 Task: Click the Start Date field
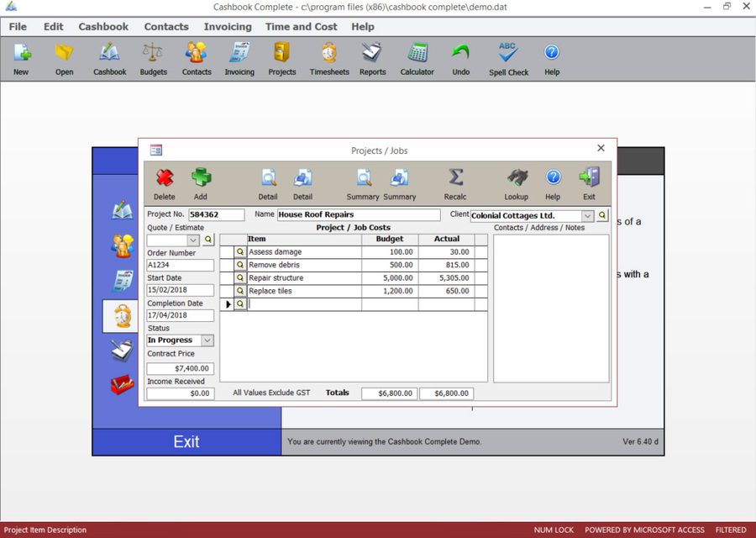point(181,290)
